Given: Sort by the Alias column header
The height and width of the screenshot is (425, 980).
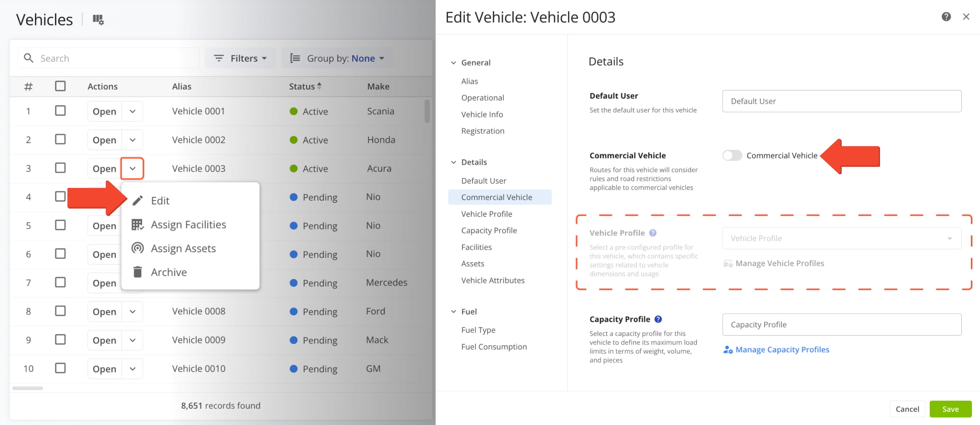Looking at the screenshot, I should point(181,86).
